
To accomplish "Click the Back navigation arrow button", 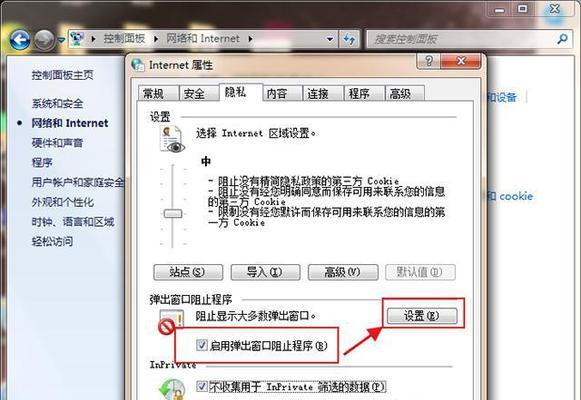I will pos(20,39).
